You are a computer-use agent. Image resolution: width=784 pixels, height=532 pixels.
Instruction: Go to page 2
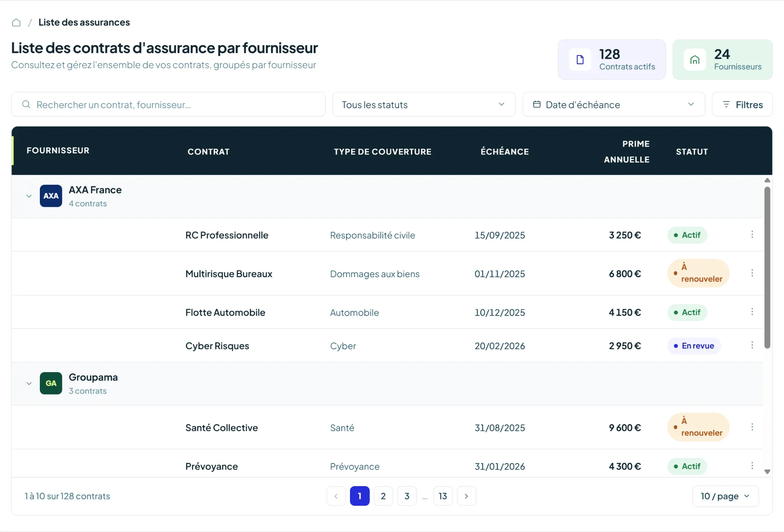[x=383, y=496]
